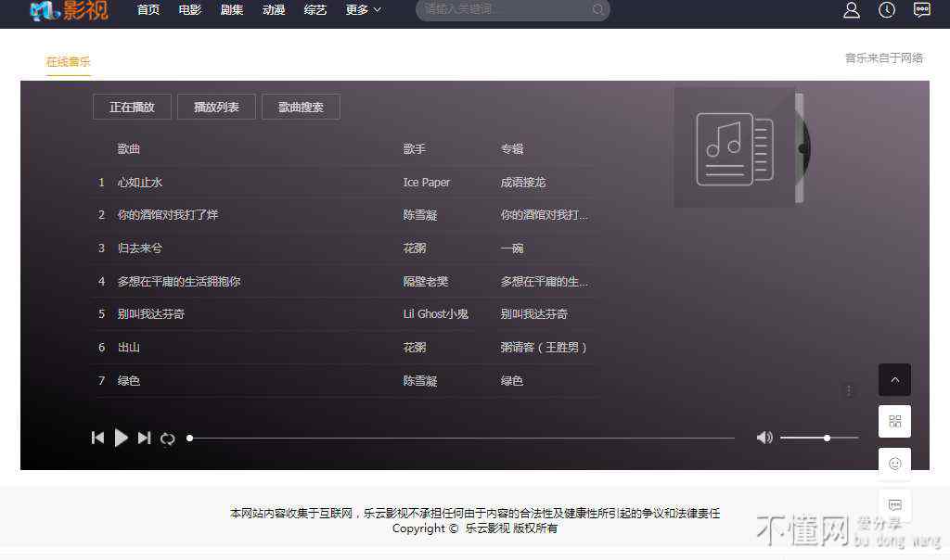Open the 电影 navigation item
This screenshot has width=950, height=560.
(x=190, y=9)
